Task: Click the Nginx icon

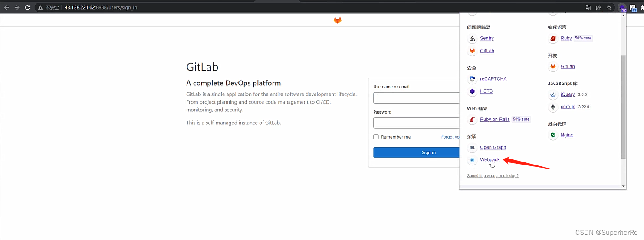Action: coord(553,135)
